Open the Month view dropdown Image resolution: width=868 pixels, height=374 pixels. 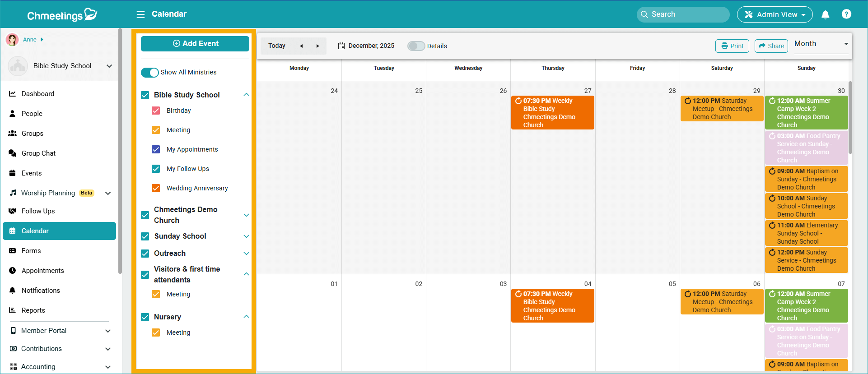click(x=821, y=44)
